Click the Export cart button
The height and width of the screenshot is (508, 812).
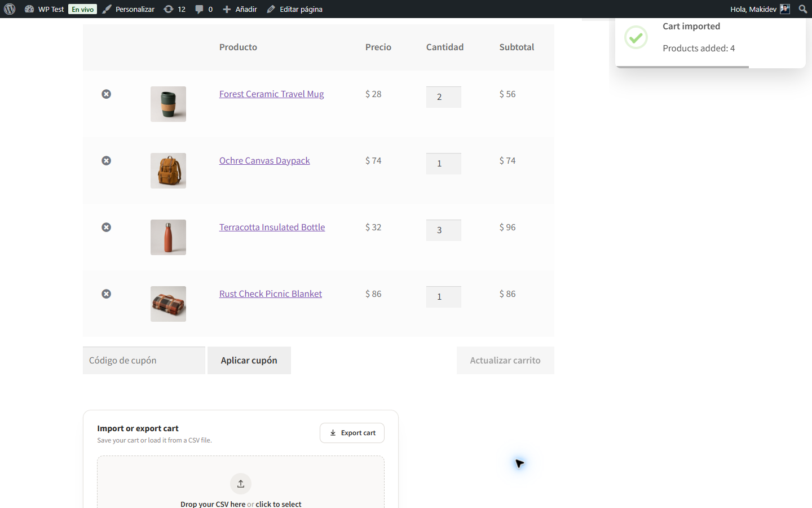pos(352,433)
